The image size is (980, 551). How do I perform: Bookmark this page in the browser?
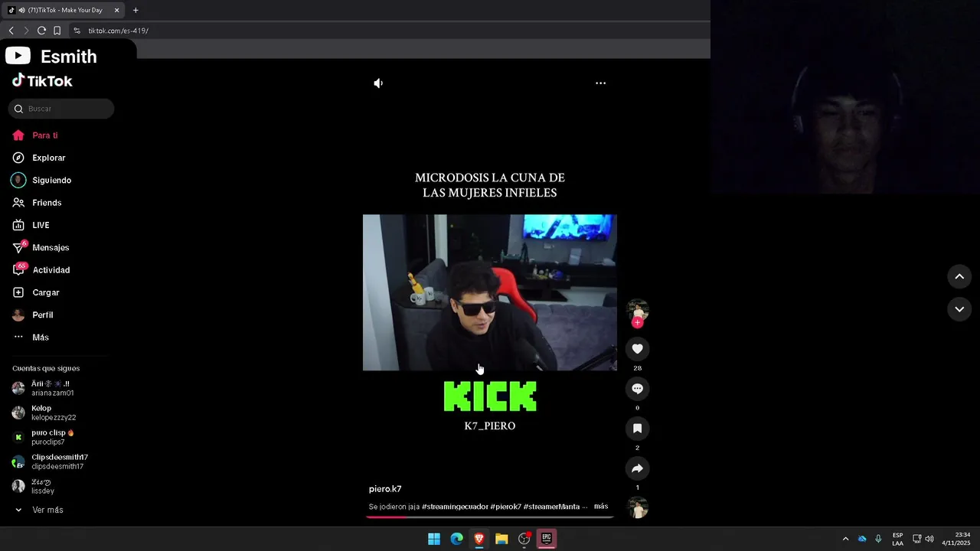coord(57,31)
